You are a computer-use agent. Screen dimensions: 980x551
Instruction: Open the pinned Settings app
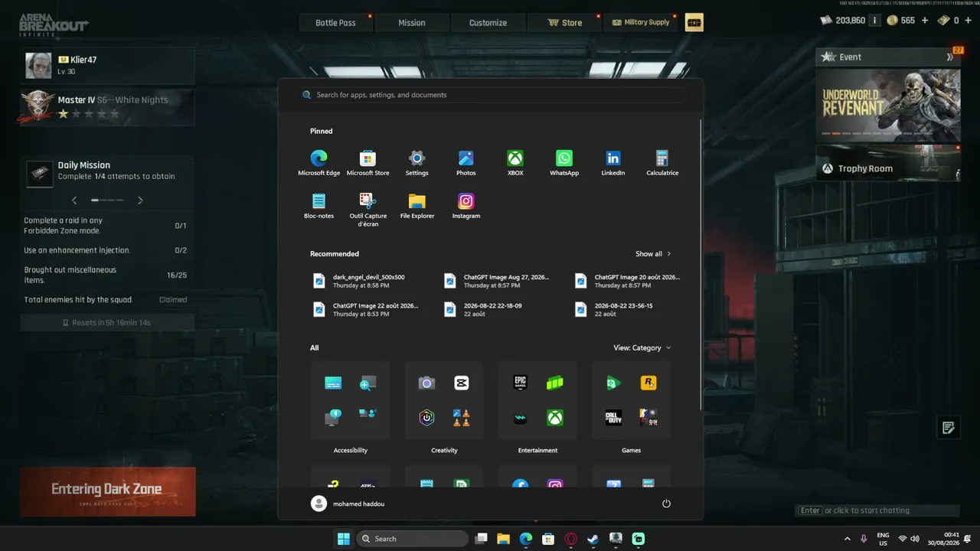click(x=416, y=162)
